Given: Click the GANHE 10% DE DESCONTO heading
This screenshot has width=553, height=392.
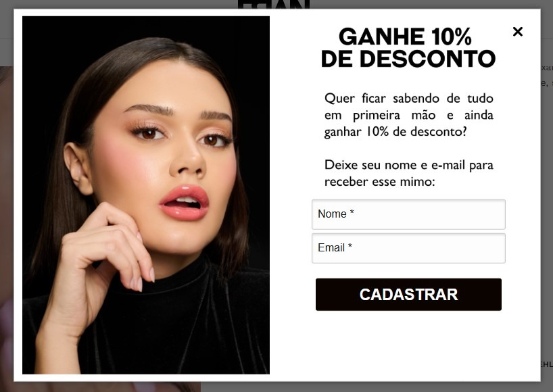Looking at the screenshot, I should click(x=408, y=47).
